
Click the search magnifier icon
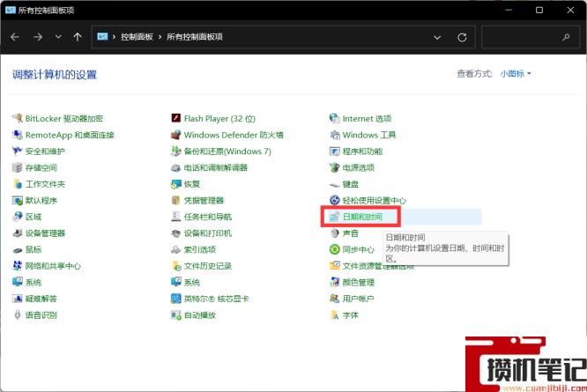[x=566, y=37]
